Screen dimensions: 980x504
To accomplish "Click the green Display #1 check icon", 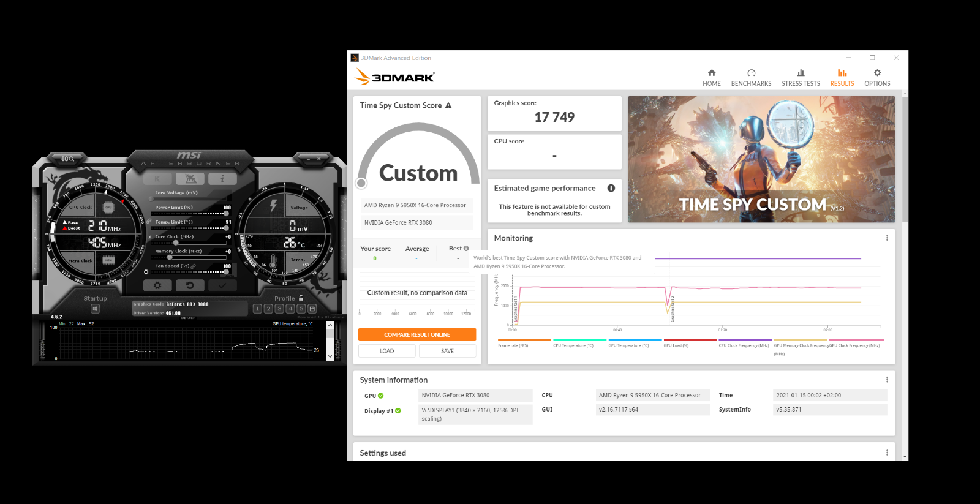I will 398,411.
